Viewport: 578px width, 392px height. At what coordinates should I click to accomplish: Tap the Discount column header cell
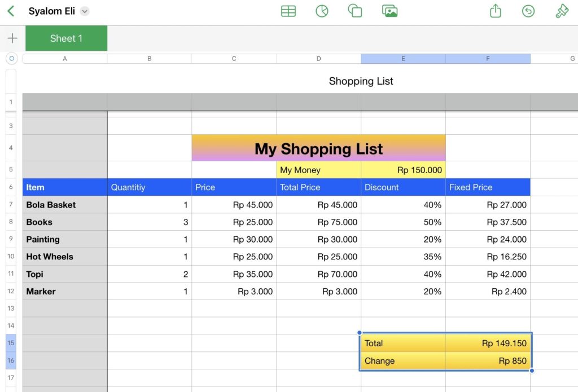click(403, 187)
